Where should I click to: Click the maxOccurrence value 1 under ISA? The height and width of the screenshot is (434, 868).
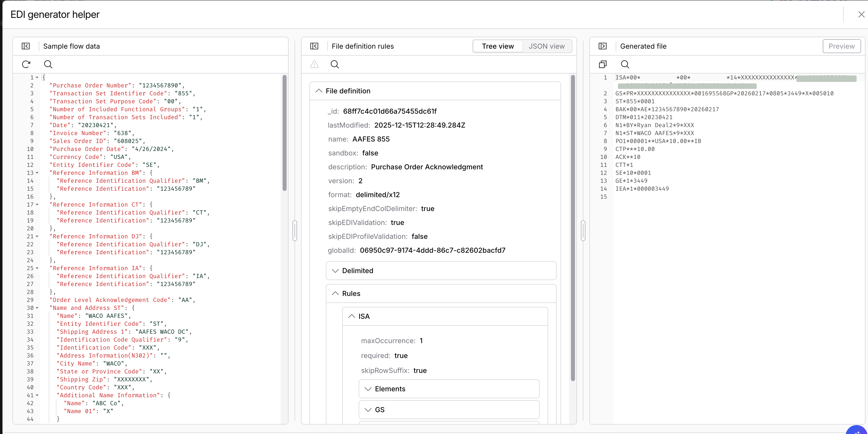click(421, 341)
